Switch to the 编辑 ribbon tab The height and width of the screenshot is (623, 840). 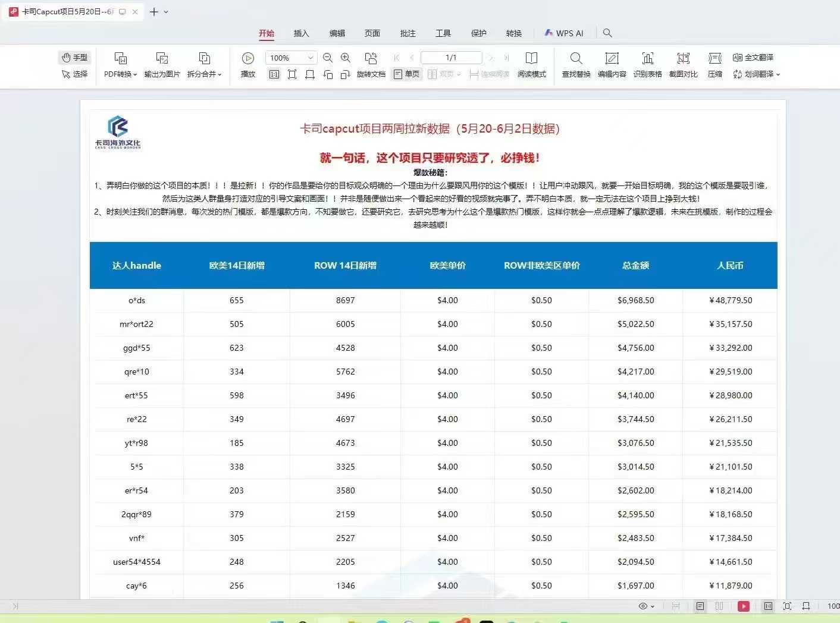click(337, 33)
